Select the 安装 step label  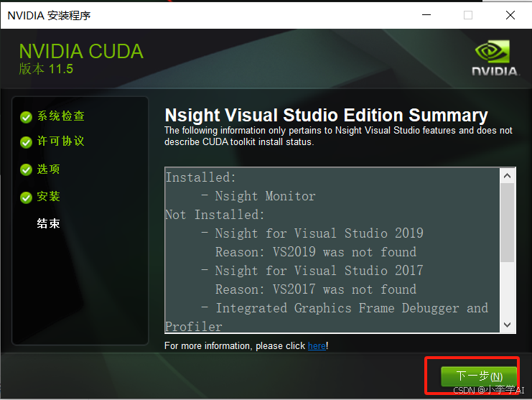[x=49, y=197]
